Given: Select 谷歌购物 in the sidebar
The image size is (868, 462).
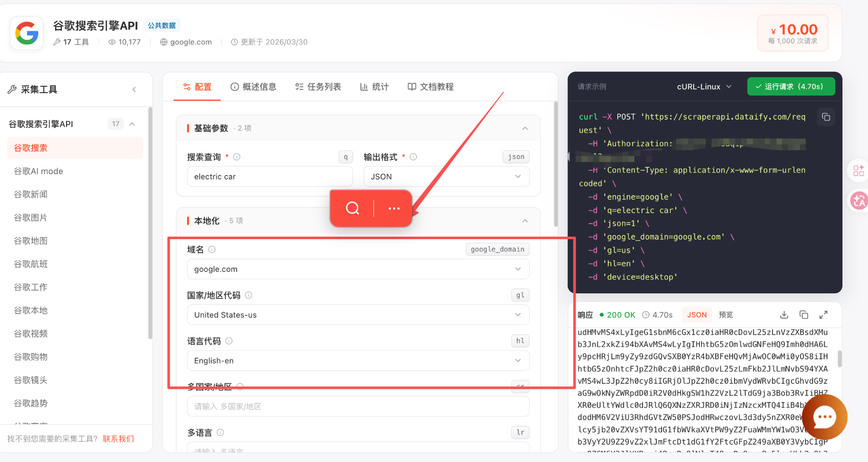Looking at the screenshot, I should pyautogui.click(x=75, y=357).
